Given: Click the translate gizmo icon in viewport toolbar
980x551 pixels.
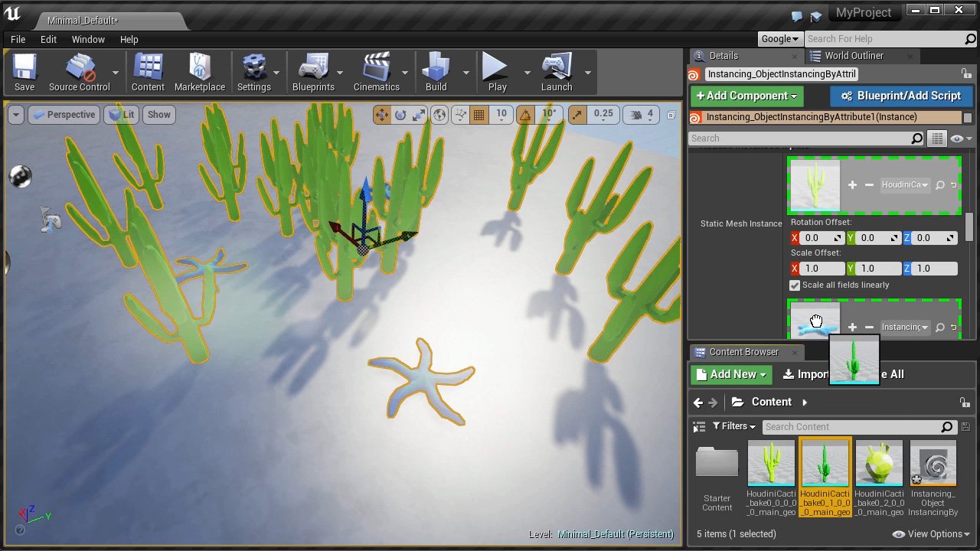Looking at the screenshot, I should click(382, 115).
